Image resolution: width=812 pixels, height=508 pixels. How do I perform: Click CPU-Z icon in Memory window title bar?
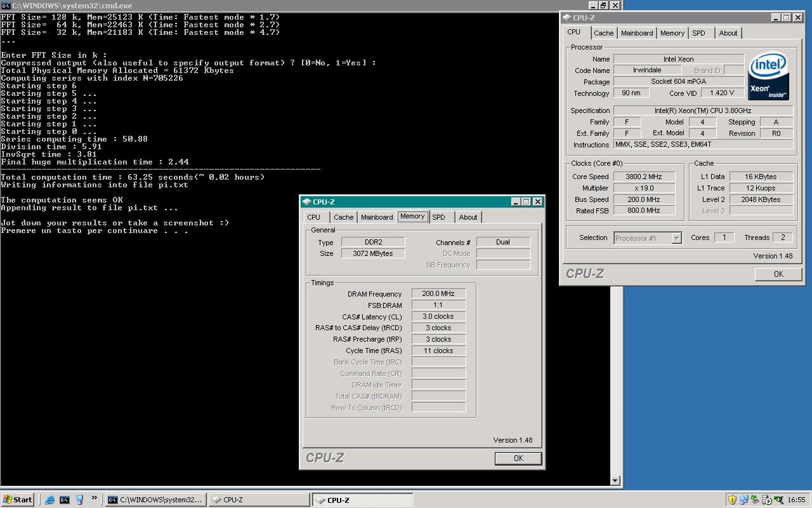coord(306,202)
